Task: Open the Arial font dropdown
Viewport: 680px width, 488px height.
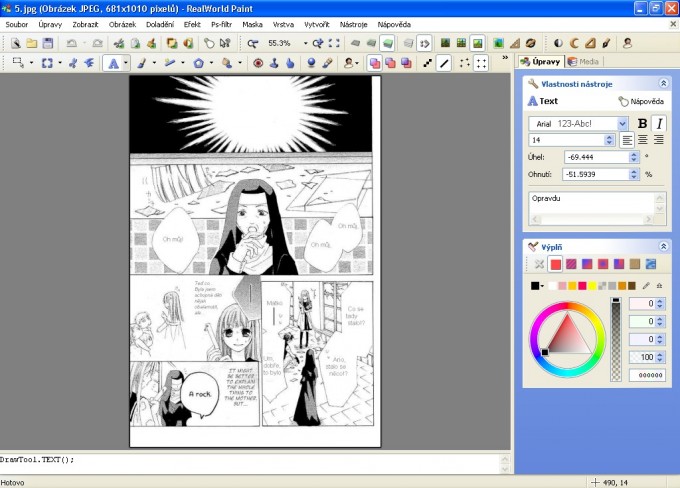Action: tap(622, 124)
